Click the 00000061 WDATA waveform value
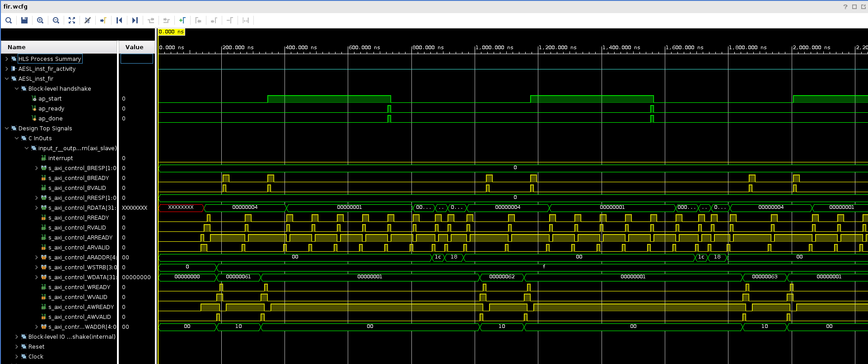The width and height of the screenshot is (868, 364). [x=238, y=277]
